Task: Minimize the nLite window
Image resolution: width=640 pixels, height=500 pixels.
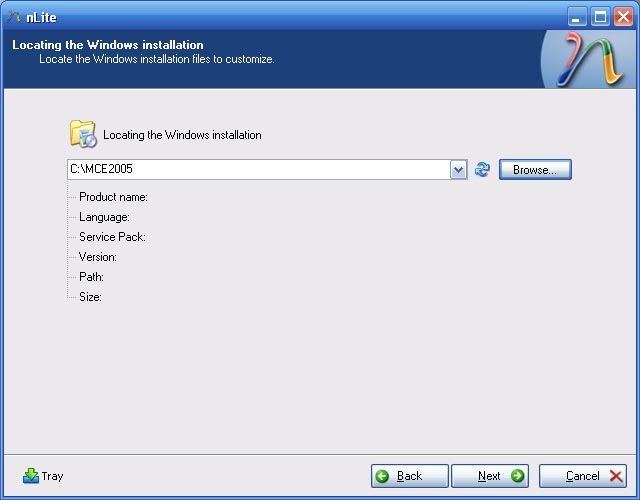Action: coord(577,17)
